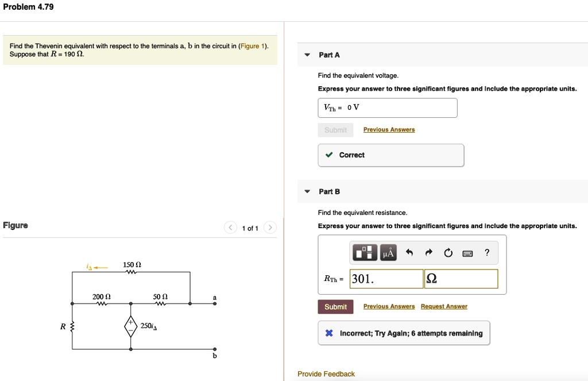Viewport: 588px width, 381px height.
Task: Click the blue X Incorrect icon
Action: 328,333
